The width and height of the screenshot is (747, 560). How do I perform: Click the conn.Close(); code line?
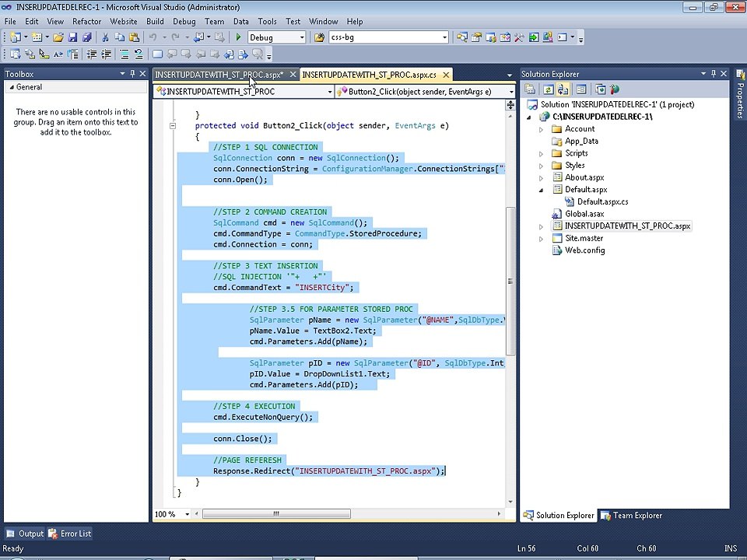point(243,439)
